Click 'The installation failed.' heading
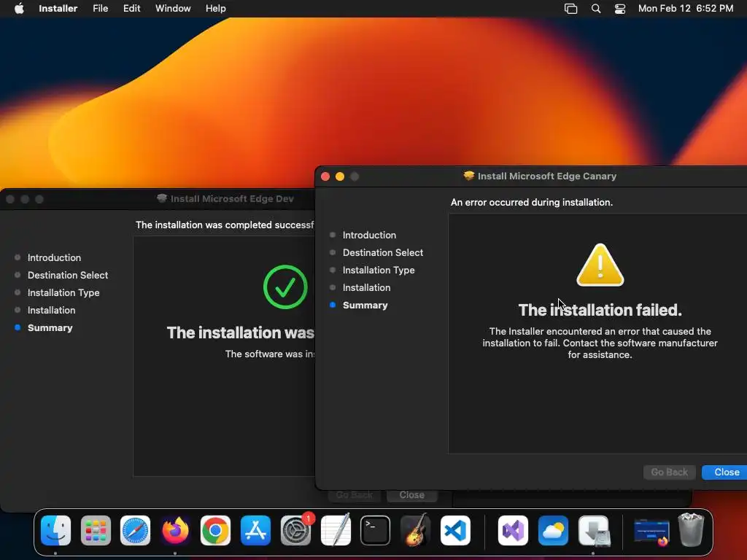Screen dimensions: 747x560 click(x=600, y=310)
